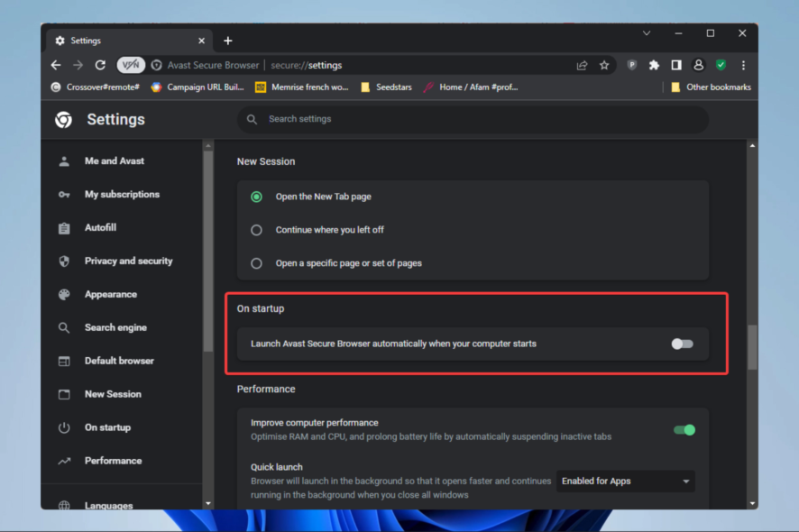Click the VPN badge in the address bar
The image size is (799, 532).
point(131,65)
